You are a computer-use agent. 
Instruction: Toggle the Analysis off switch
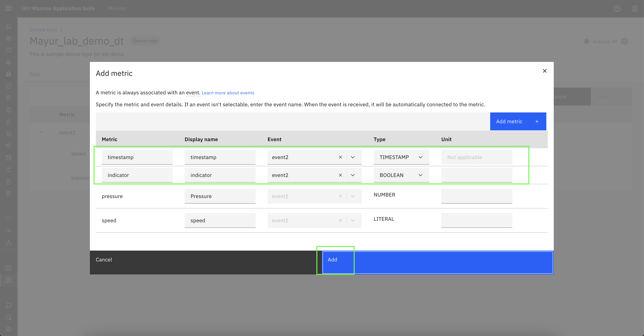pos(587,42)
